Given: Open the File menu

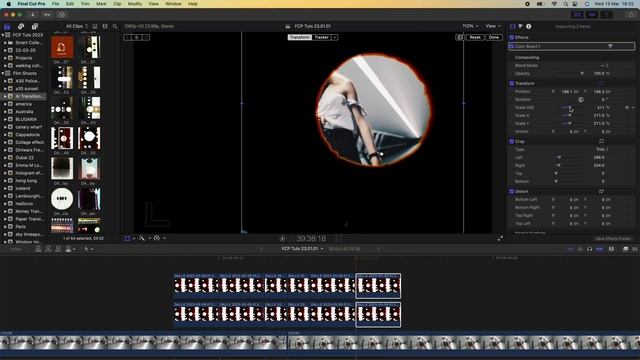Looking at the screenshot, I should (55, 4).
